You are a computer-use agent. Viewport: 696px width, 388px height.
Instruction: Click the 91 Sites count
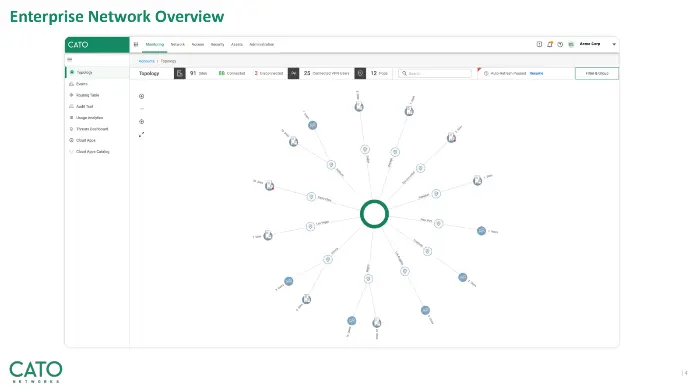pos(198,73)
